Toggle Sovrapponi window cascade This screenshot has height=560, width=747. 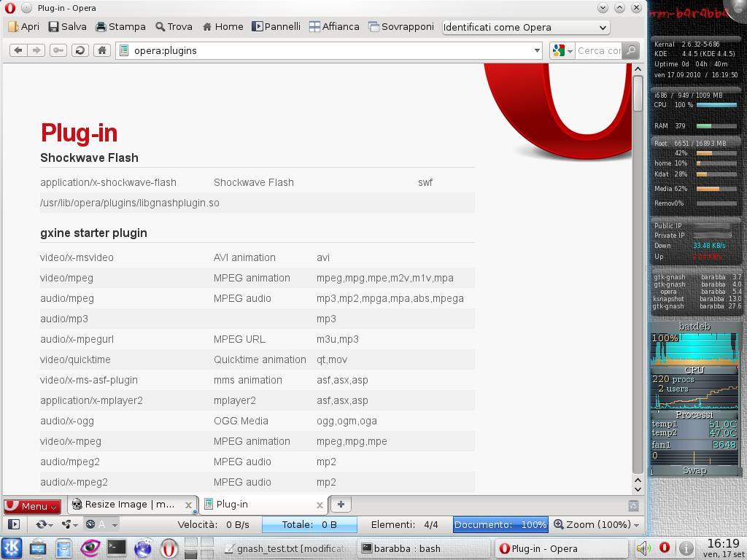400,26
